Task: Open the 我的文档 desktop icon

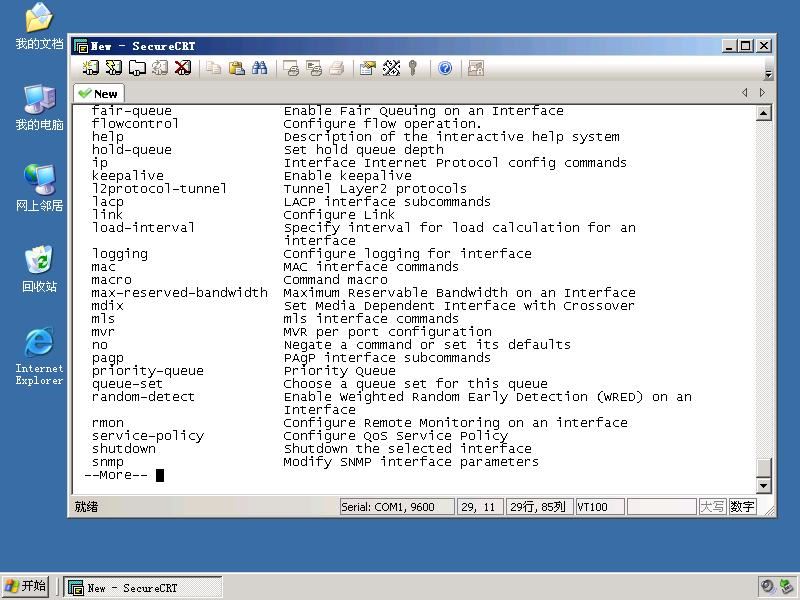Action: [39, 26]
